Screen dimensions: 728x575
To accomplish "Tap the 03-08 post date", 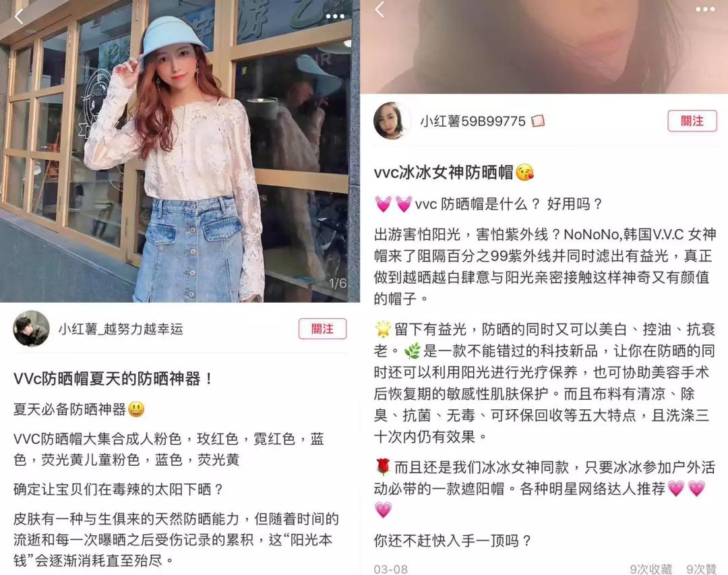I will [390, 569].
